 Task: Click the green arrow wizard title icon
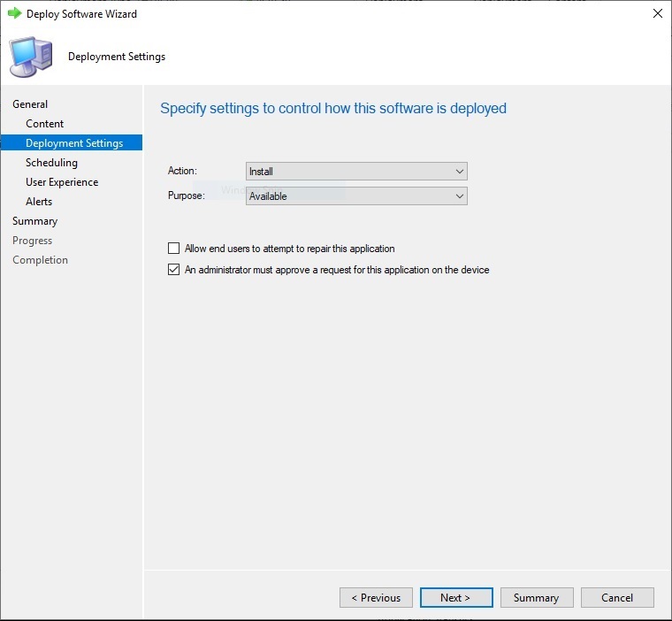(x=14, y=14)
